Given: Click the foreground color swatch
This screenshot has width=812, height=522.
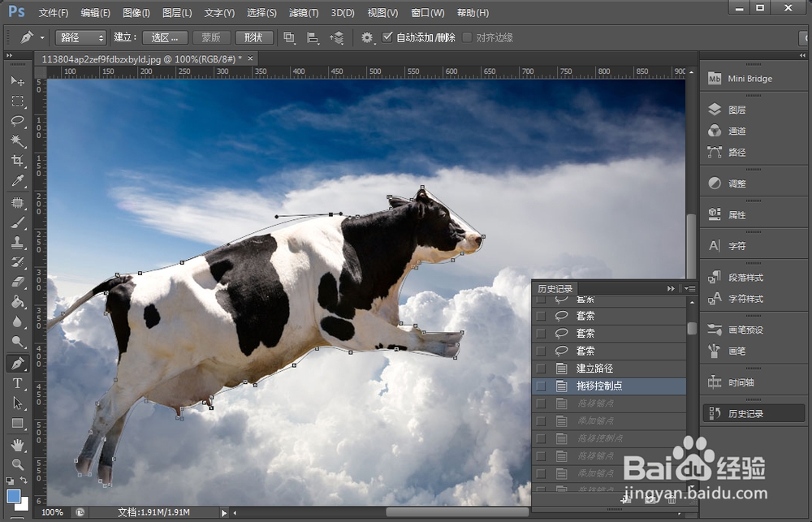Looking at the screenshot, I should pyautogui.click(x=14, y=495).
